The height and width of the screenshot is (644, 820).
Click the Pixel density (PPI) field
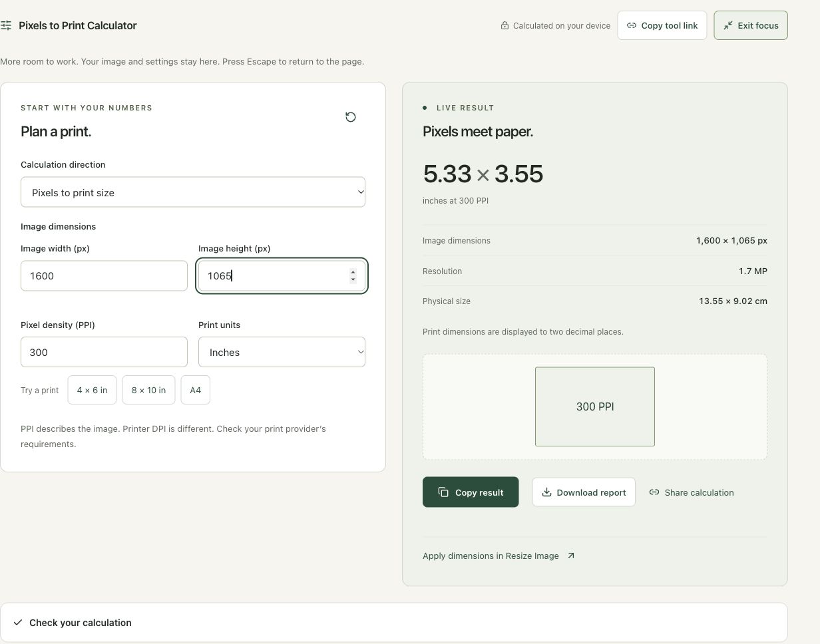pyautogui.click(x=104, y=352)
